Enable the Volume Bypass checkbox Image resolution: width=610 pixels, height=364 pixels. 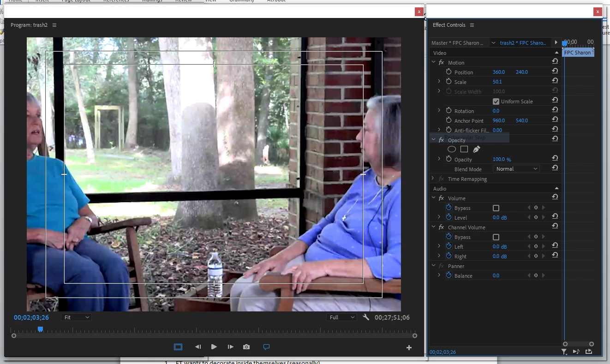click(496, 208)
